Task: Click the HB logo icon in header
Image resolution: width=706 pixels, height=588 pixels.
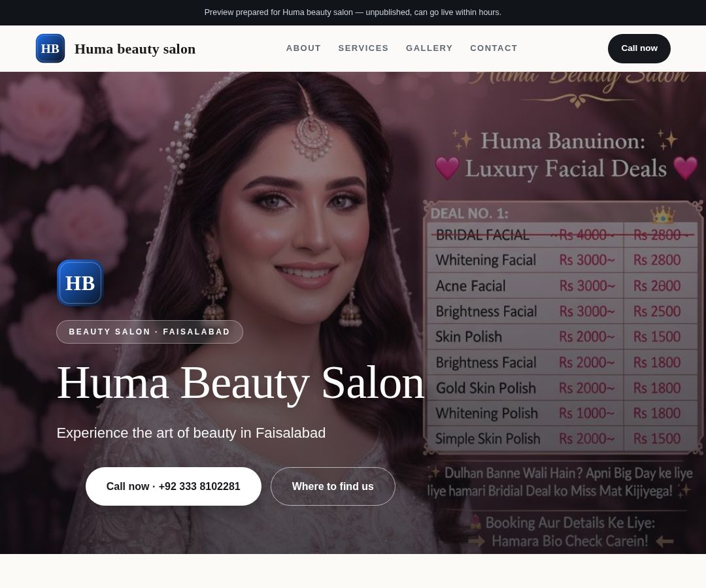Action: point(50,48)
